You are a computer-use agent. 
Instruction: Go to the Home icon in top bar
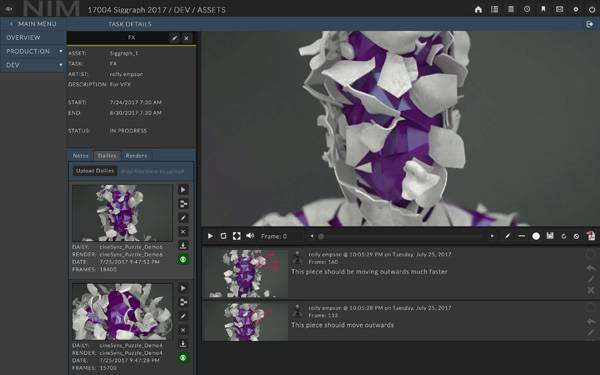pyautogui.click(x=478, y=10)
